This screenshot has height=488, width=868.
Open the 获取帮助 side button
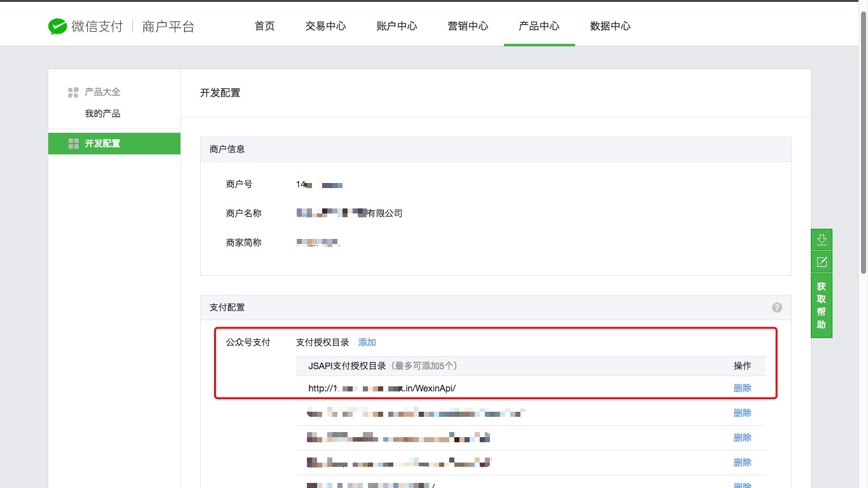pos(821,306)
